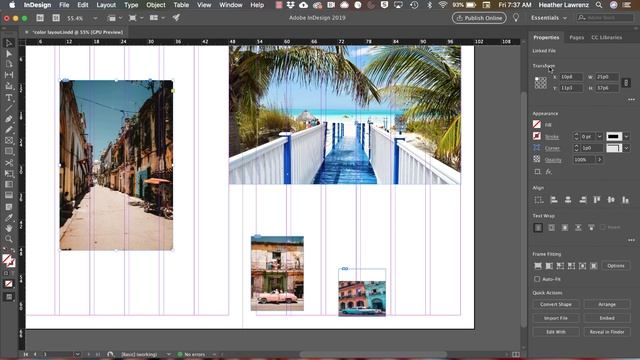This screenshot has width=640, height=360.
Task: Click Align right edges icon
Action: [582, 200]
